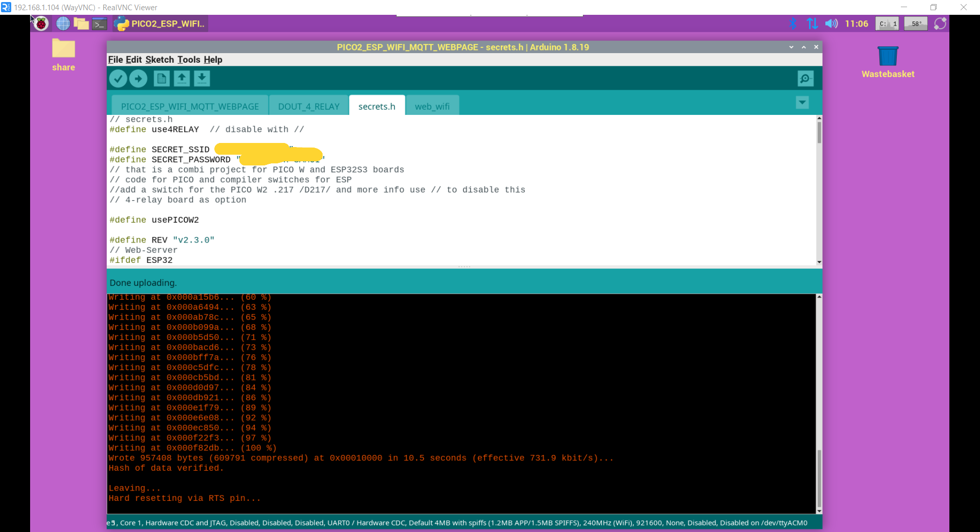The width and height of the screenshot is (980, 532).
Task: Click the console scrollbar up arrow
Action: [819, 297]
